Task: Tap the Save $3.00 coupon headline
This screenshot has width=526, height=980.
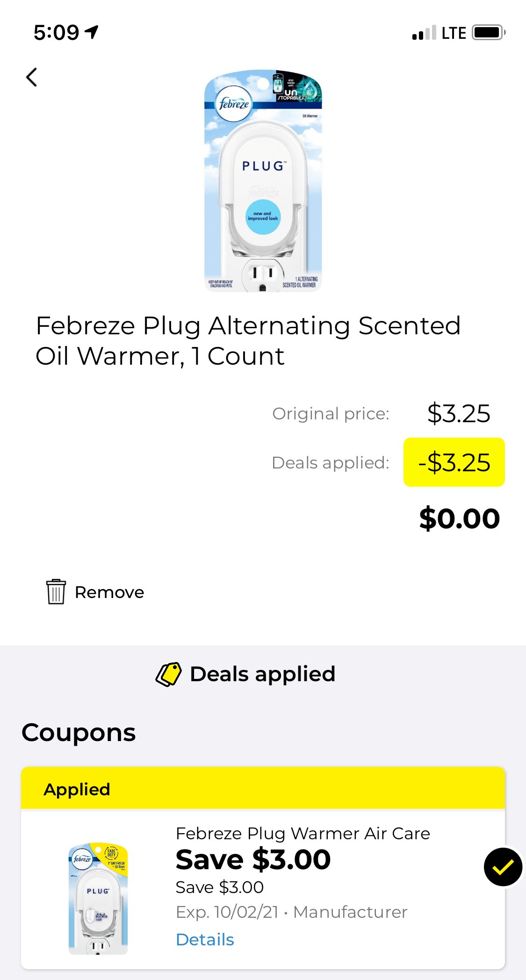Action: [x=253, y=859]
